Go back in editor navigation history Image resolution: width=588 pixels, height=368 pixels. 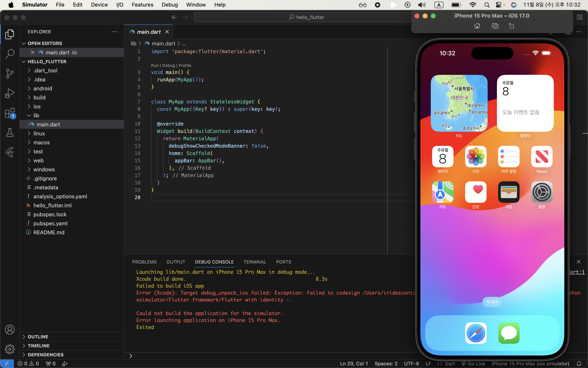click(x=174, y=17)
